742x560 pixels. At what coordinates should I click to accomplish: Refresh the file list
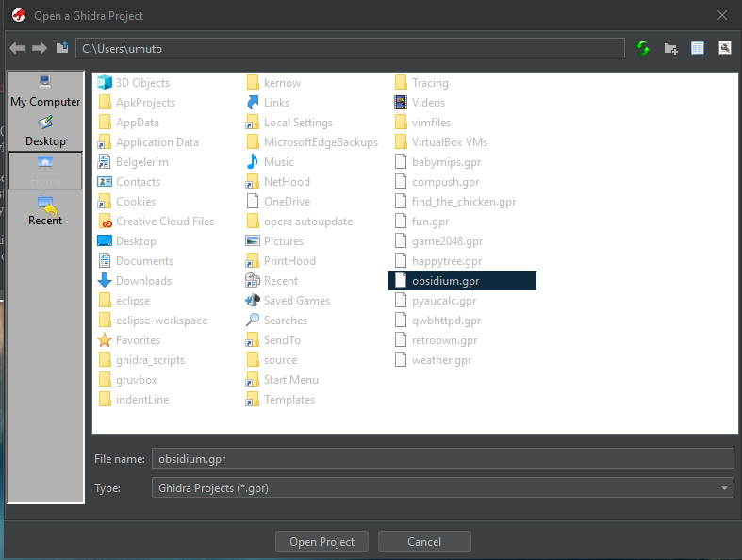tap(643, 48)
